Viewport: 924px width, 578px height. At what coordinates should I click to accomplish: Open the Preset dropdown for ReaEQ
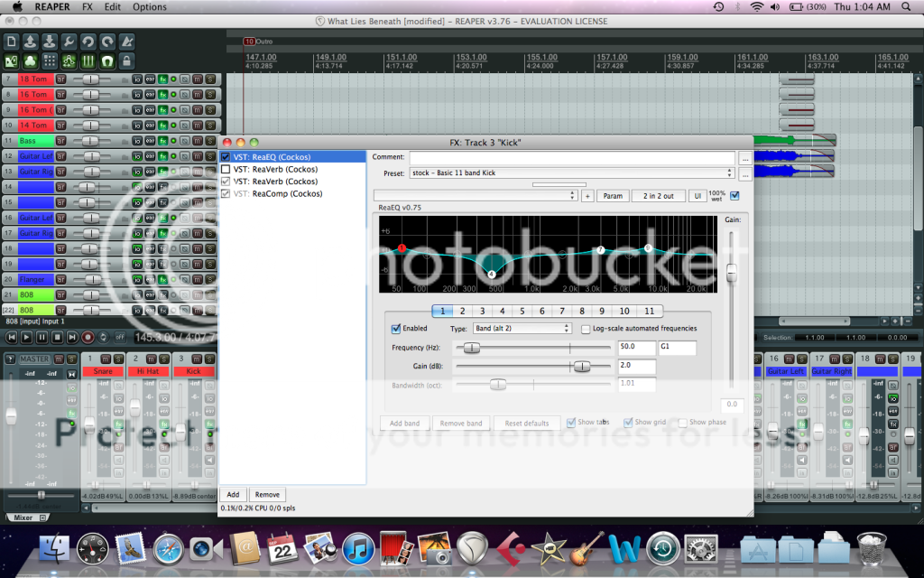pyautogui.click(x=572, y=172)
